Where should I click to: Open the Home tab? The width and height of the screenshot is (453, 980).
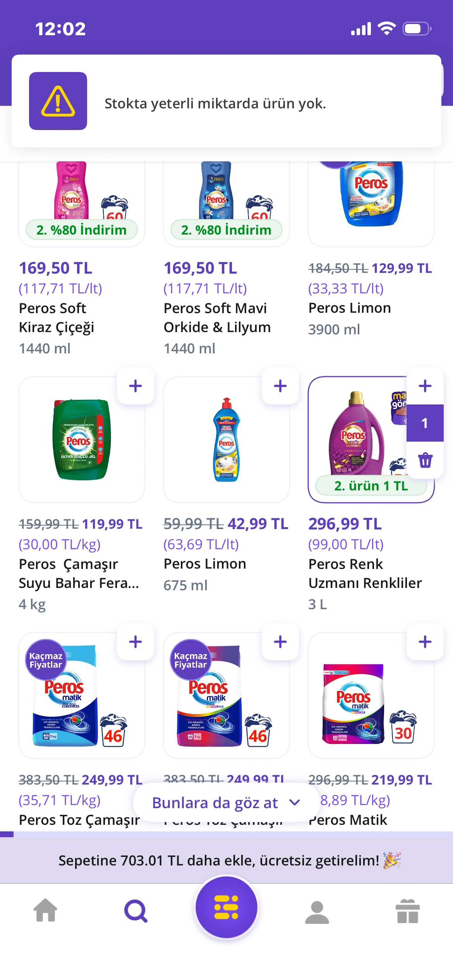45,911
